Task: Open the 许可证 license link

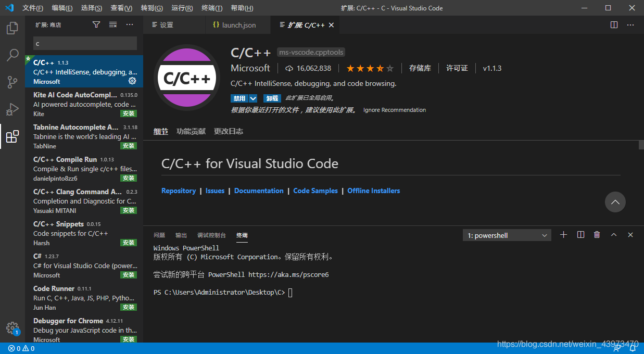Action: point(457,68)
